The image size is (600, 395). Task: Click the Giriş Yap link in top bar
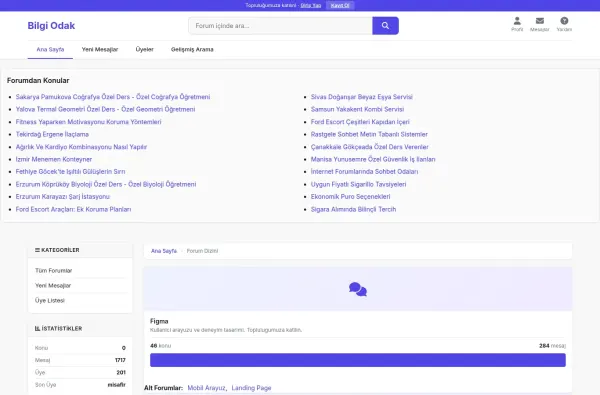click(x=311, y=5)
